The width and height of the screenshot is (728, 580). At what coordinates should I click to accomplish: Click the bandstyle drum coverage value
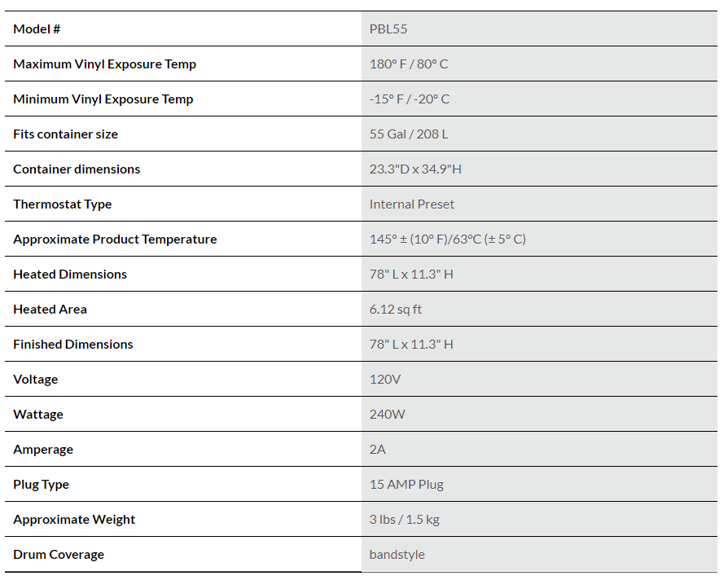coord(397,555)
